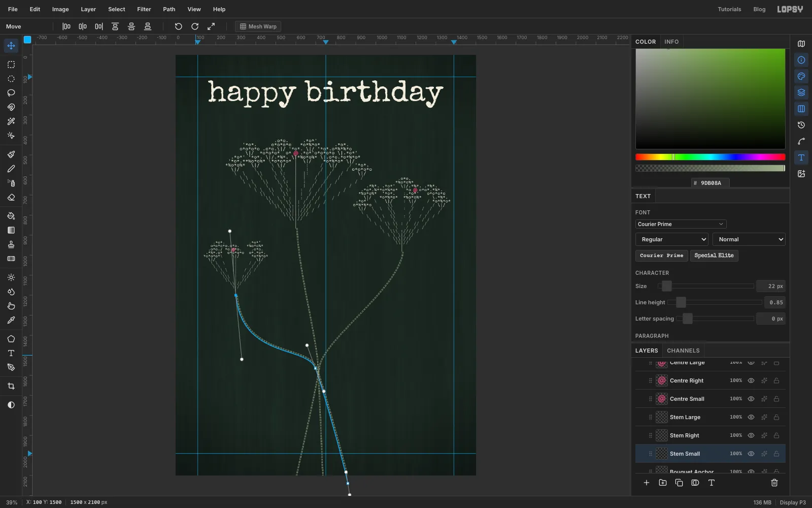The height and width of the screenshot is (508, 812).
Task: Select the Stem Large layer row
Action: pyautogui.click(x=710, y=417)
